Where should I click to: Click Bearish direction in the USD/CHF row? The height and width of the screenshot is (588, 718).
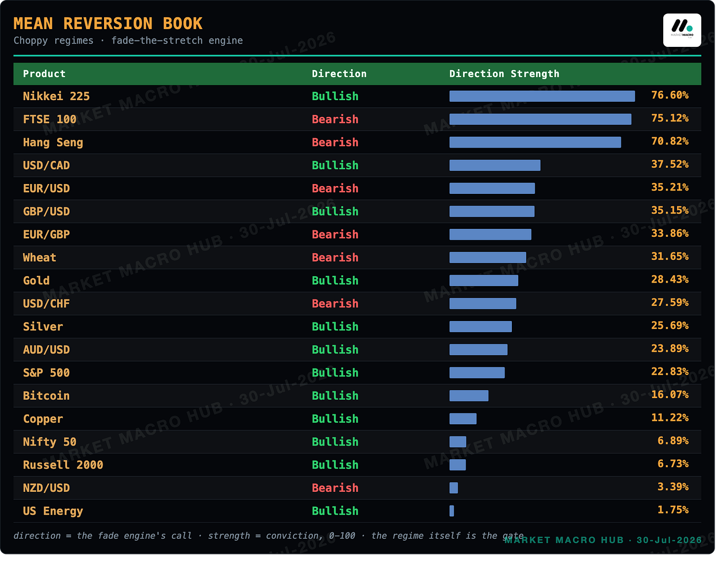coord(335,303)
